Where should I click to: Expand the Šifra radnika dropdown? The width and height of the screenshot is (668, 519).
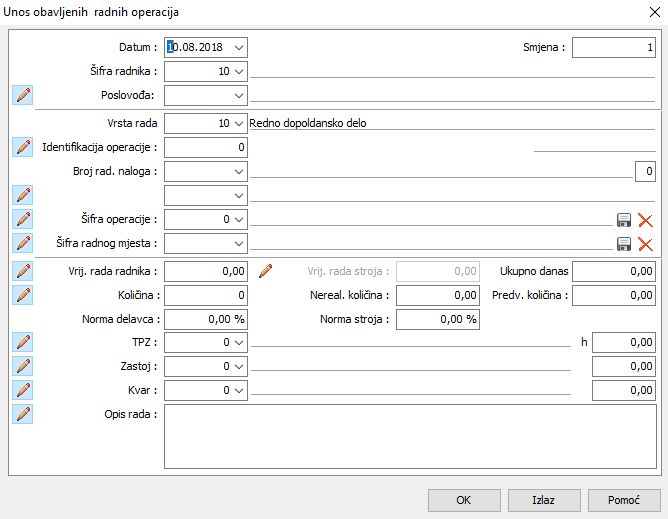pos(238,71)
